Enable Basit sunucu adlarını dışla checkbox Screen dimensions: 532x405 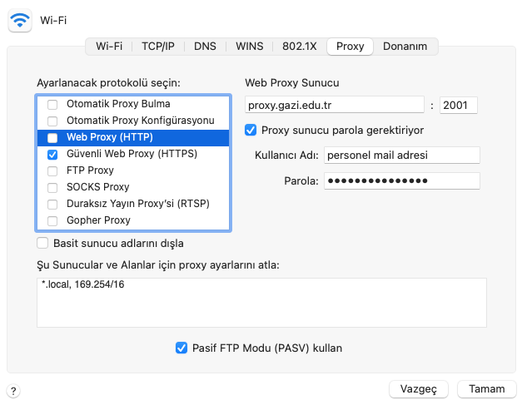[x=42, y=243]
